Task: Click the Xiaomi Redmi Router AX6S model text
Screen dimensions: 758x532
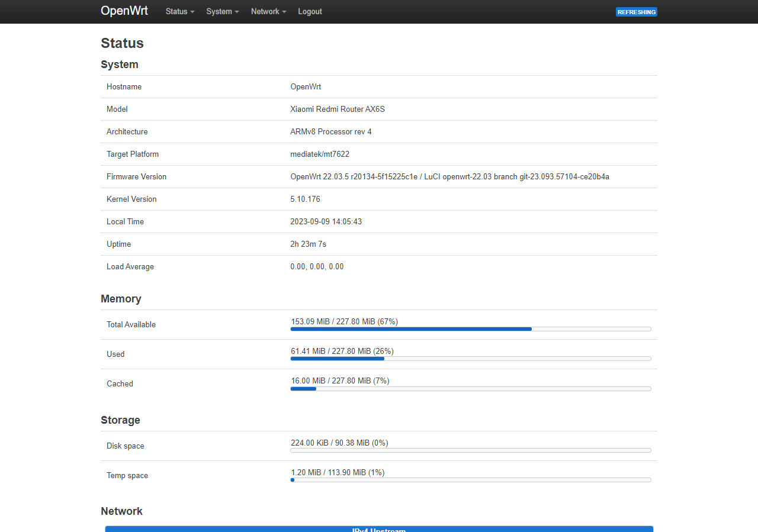Action: click(x=338, y=109)
